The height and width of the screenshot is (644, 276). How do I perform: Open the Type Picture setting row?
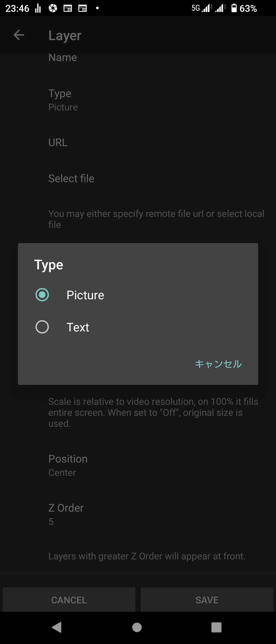coord(138,100)
